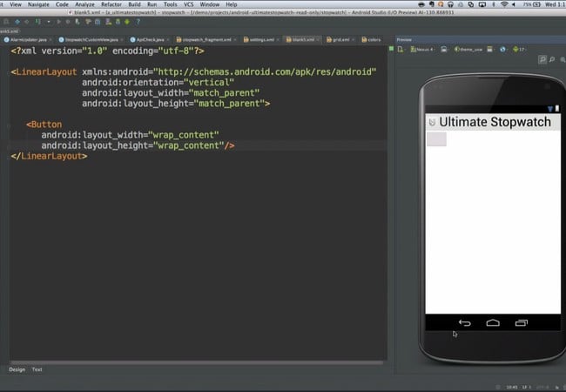
Task: Click the green Android SDK Manager icon
Action: coord(127,22)
